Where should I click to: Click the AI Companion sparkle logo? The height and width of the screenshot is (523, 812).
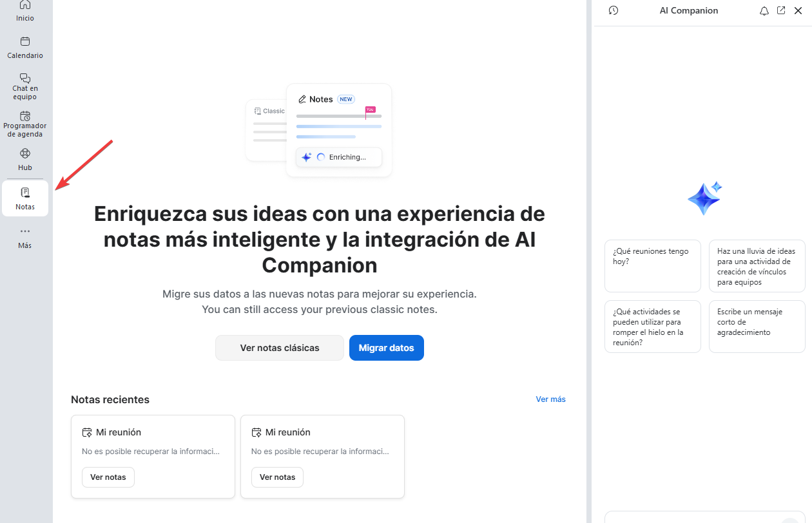click(x=705, y=198)
